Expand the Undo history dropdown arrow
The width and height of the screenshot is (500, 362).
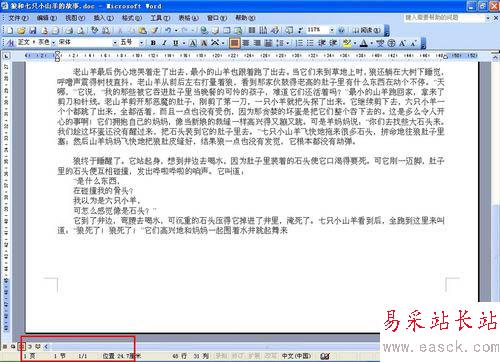[x=175, y=31]
